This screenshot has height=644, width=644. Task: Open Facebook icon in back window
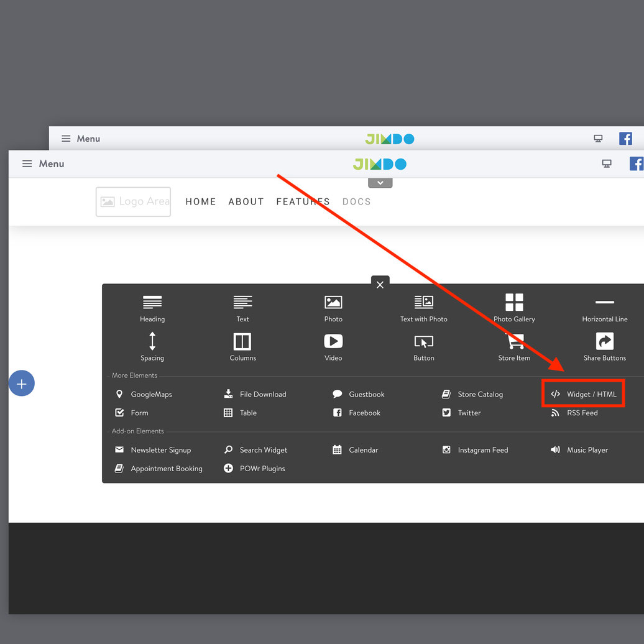tap(625, 139)
